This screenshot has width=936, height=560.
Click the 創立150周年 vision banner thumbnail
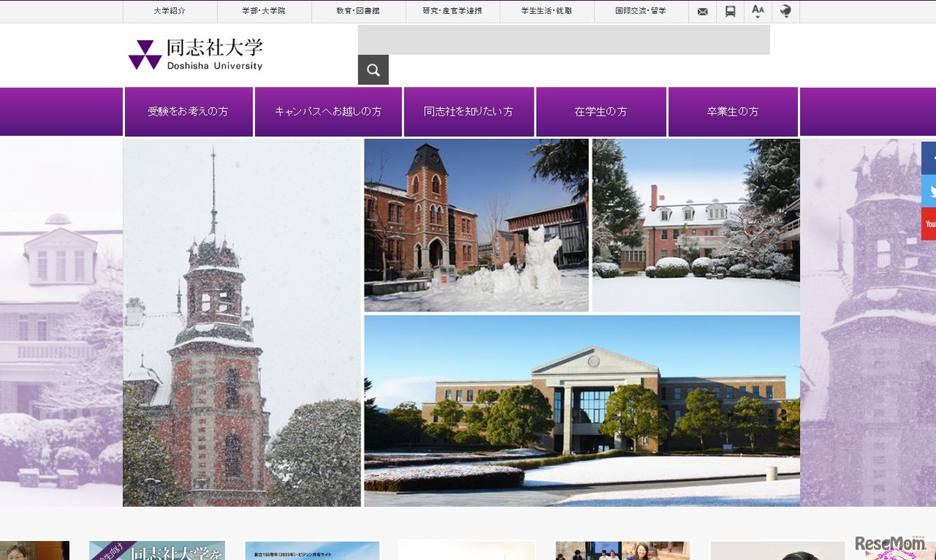312,550
